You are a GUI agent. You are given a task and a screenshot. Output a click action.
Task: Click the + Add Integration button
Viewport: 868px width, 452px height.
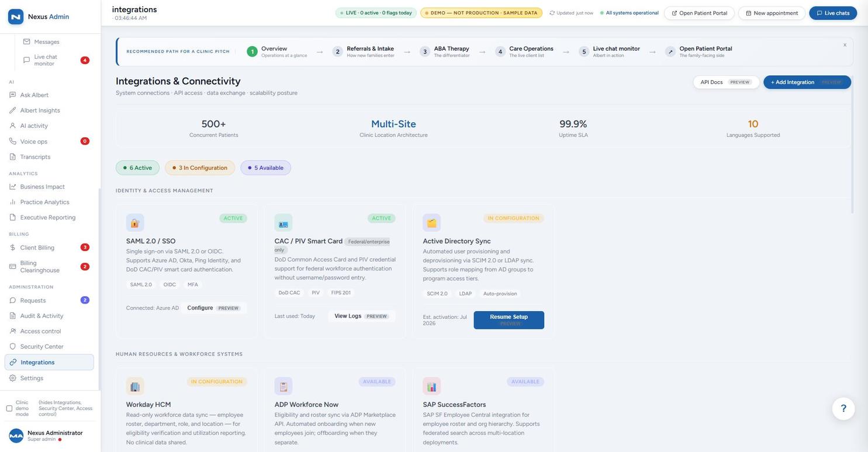[807, 82]
